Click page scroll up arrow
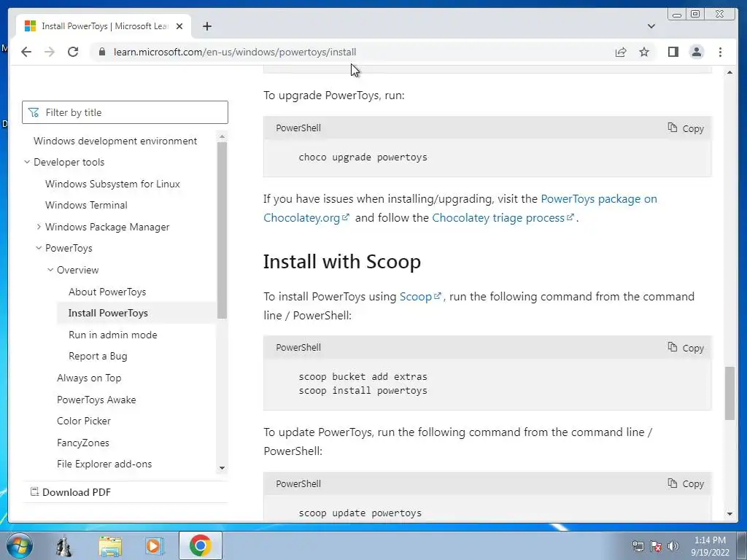Screen dimensions: 747x560 click(x=729, y=72)
